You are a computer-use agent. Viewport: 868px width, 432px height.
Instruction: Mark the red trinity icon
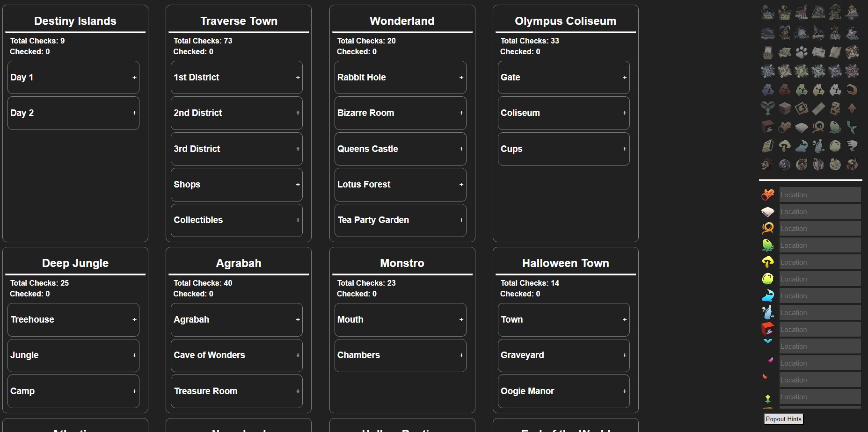785,90
